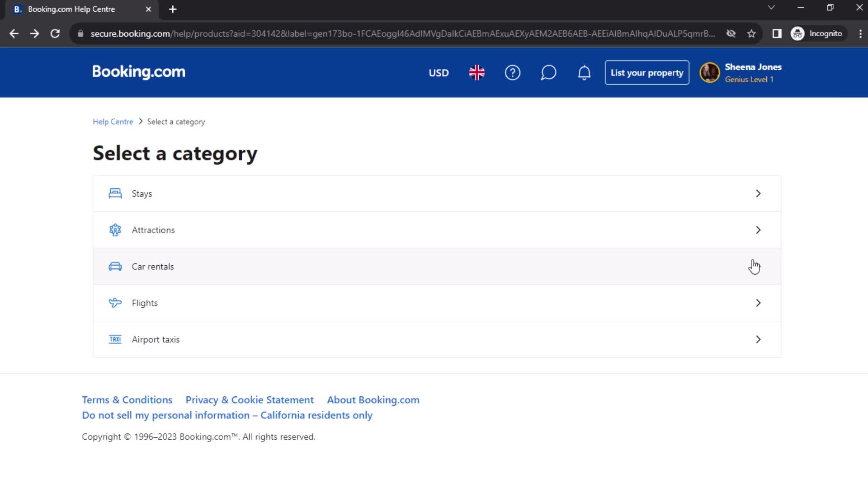The height and width of the screenshot is (488, 868).
Task: Click the Stays category row icon
Action: pyautogui.click(x=115, y=193)
